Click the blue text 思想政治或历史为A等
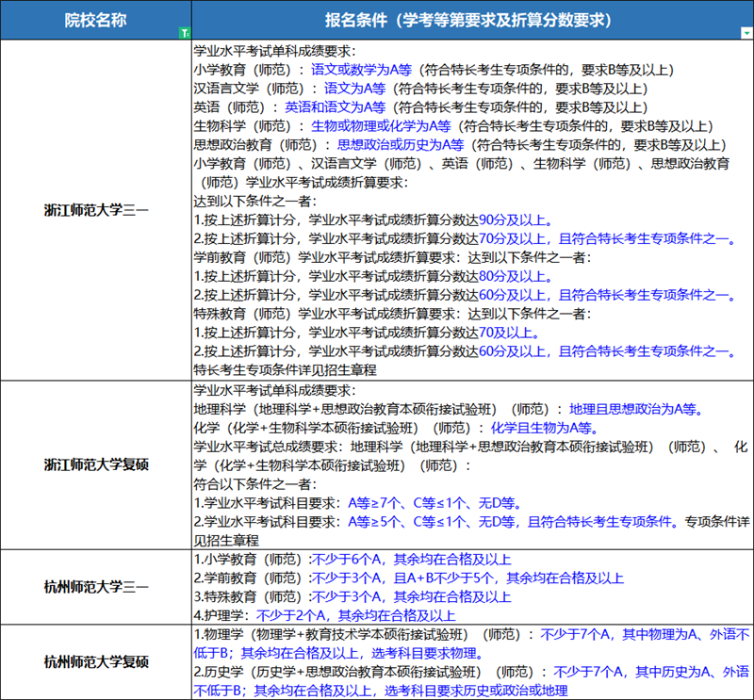754x700 pixels. 401,145
